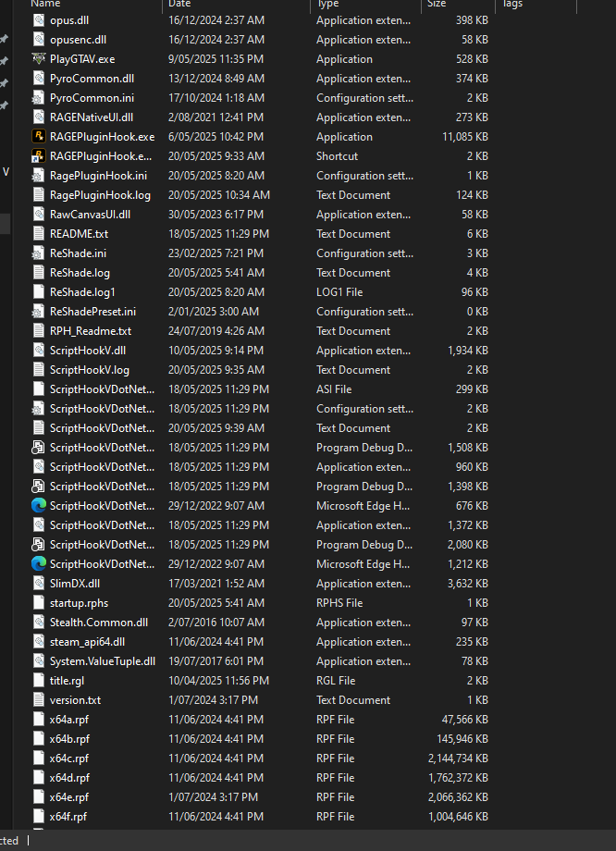This screenshot has height=851, width=616.
Task: Click the 9/05/2025 11:35 PM date cell
Action: pos(217,59)
